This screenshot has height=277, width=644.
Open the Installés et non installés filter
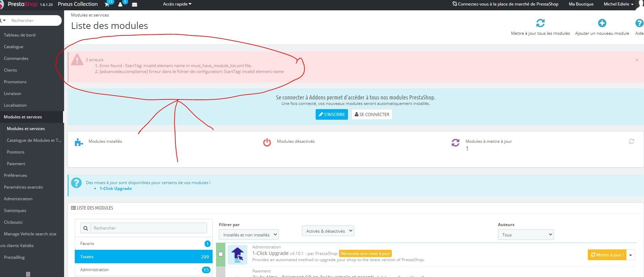(249, 235)
